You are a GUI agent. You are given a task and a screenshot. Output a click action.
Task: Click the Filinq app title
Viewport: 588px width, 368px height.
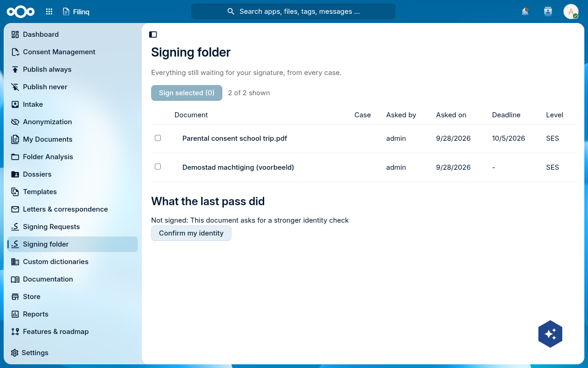[x=81, y=12]
